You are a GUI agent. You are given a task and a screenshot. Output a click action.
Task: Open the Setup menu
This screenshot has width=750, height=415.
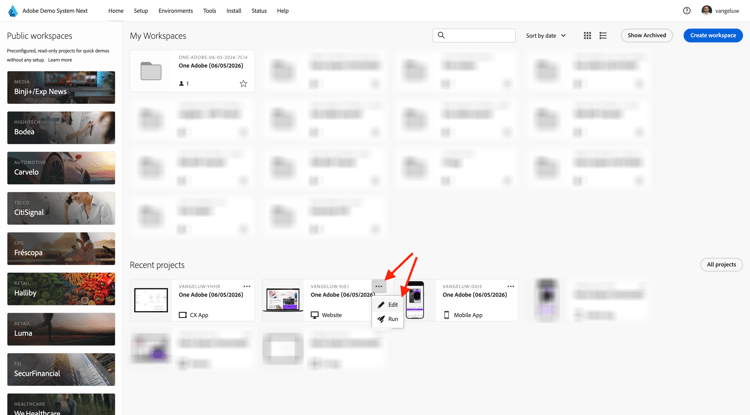point(141,11)
